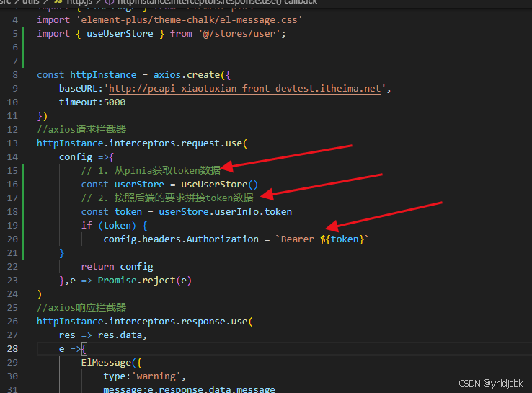Click return config statement

pos(117,267)
